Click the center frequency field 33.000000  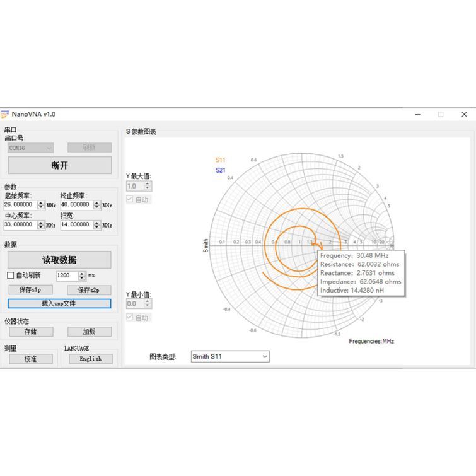pos(20,224)
